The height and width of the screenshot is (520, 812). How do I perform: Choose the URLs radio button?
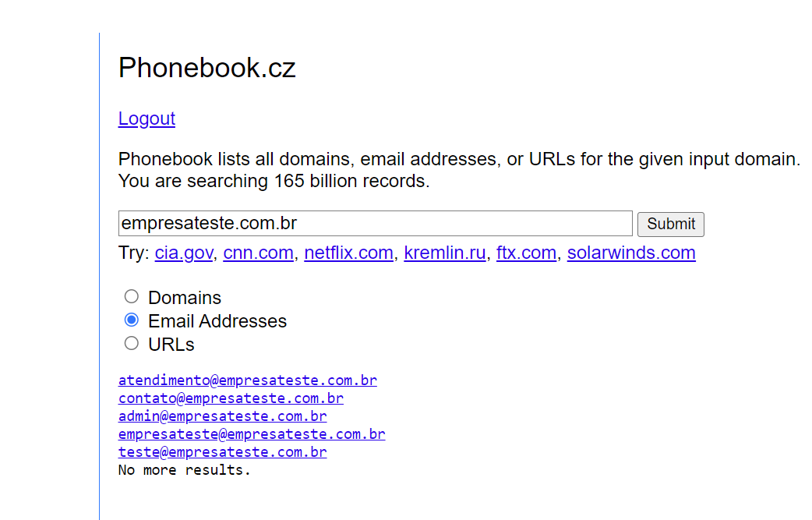(x=132, y=343)
